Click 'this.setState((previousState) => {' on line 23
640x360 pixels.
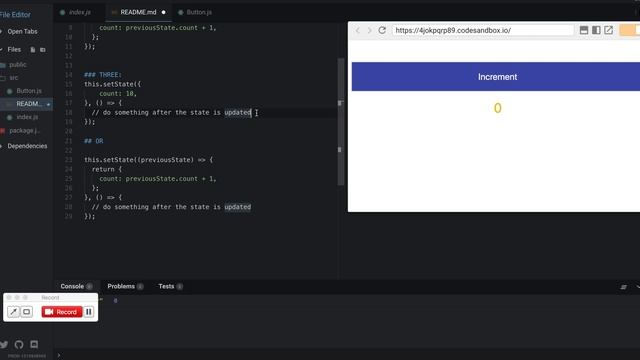(x=149, y=160)
